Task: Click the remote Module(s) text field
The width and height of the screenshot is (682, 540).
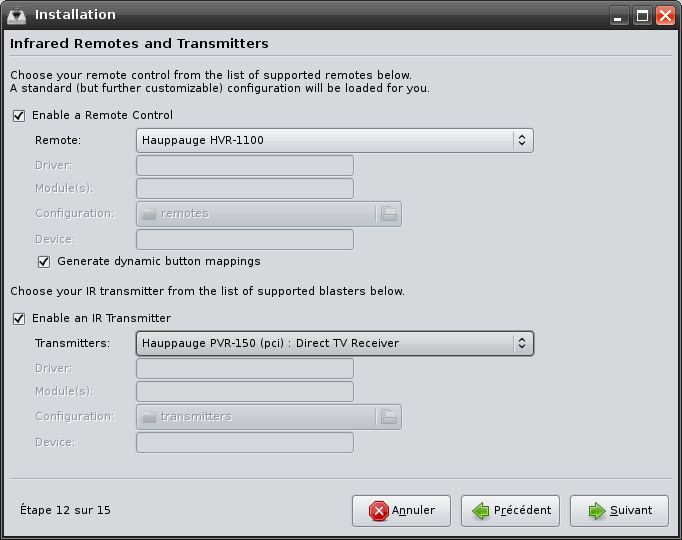Action: pos(245,189)
